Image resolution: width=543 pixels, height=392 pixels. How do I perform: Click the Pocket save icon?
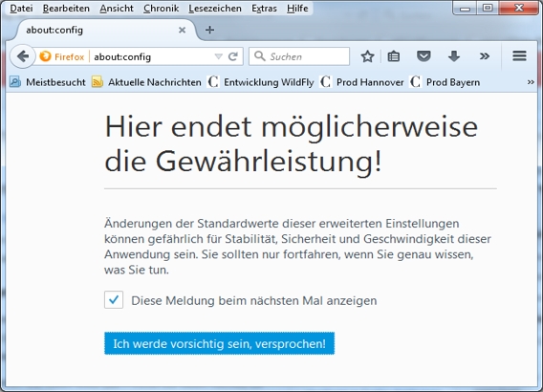424,56
